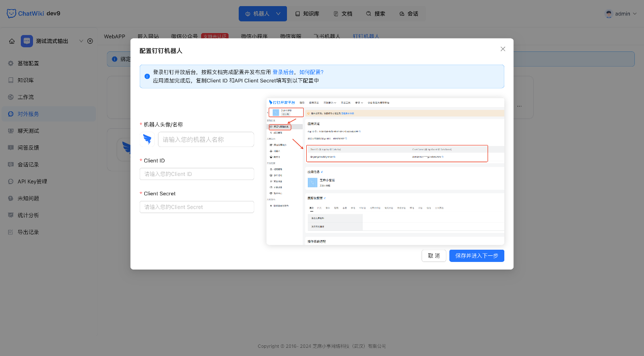This screenshot has width=644, height=356.
Task: Click the 机器人头像/名称 field label
Action: click(163, 124)
